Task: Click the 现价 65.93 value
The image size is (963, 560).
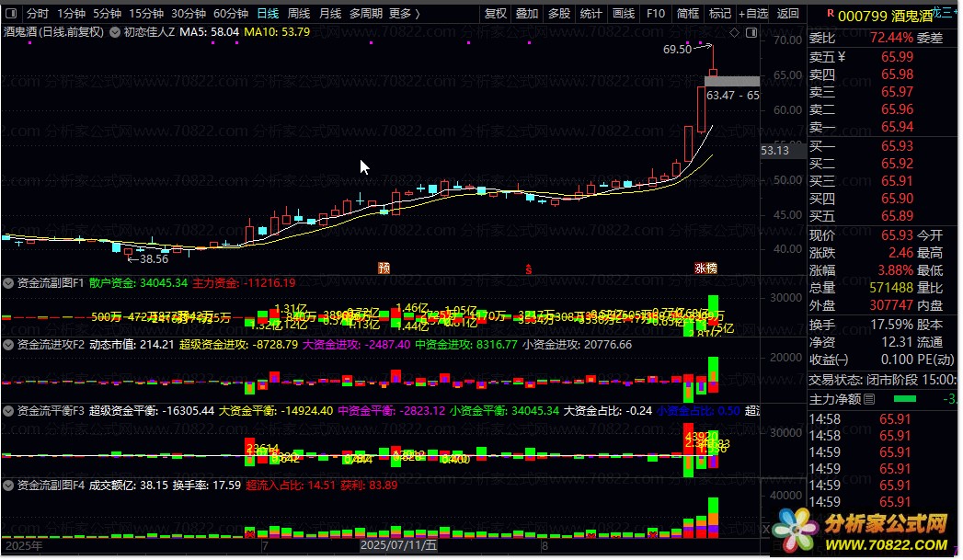Action: tap(898, 235)
